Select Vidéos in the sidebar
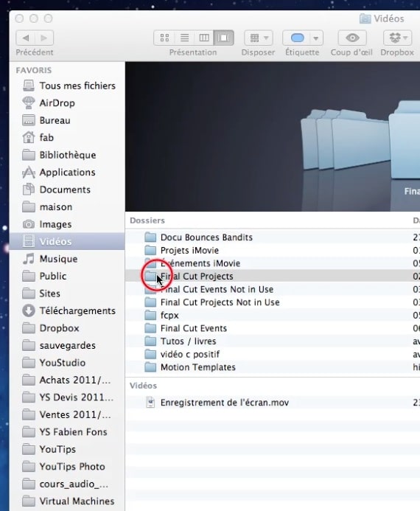420x511 pixels. (67, 241)
